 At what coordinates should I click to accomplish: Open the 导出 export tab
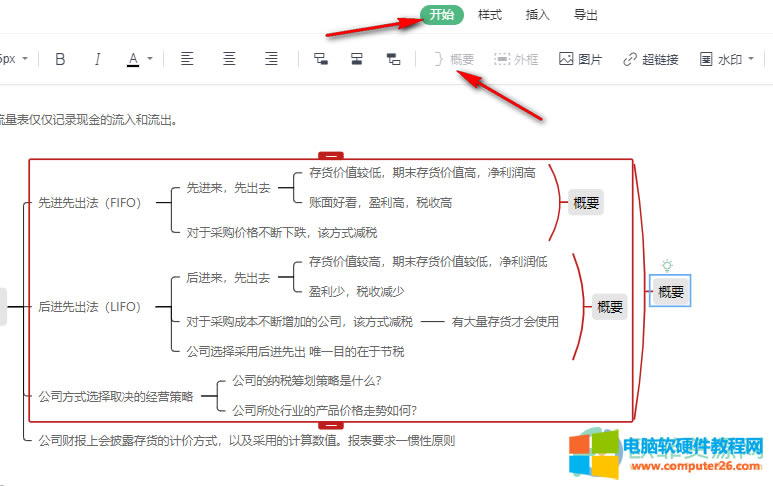(586, 15)
